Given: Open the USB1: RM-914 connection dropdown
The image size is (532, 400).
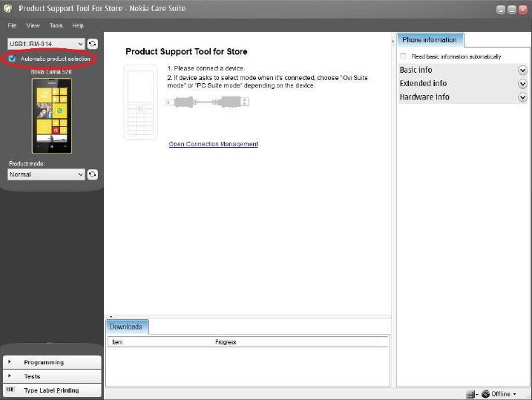Looking at the screenshot, I should coord(46,44).
